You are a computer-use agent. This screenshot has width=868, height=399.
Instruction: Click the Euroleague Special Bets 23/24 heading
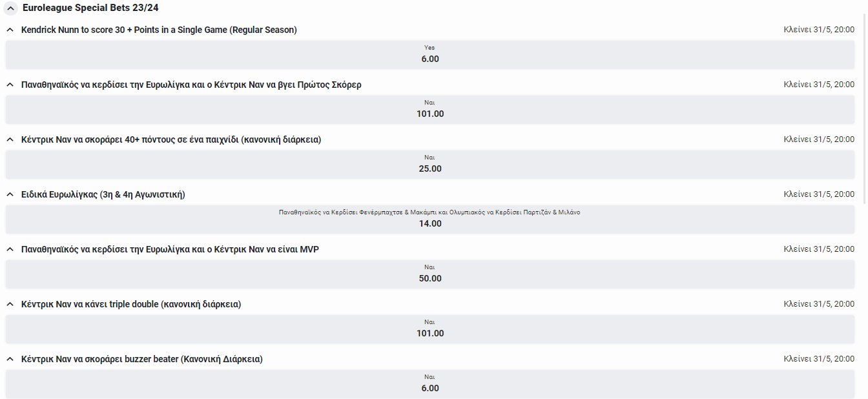[90, 8]
